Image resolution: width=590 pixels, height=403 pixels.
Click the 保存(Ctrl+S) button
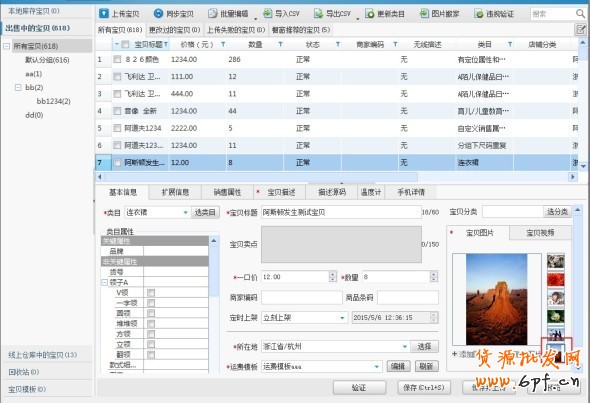click(x=424, y=387)
